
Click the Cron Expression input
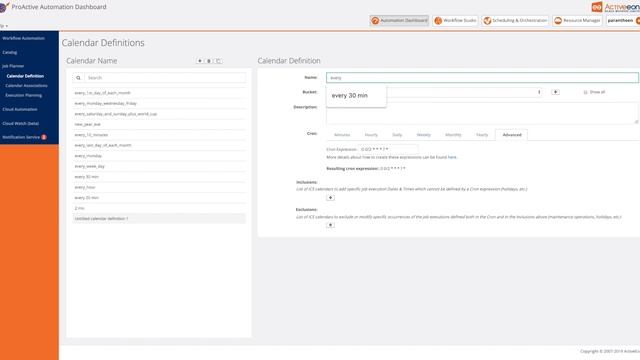[x=388, y=149]
